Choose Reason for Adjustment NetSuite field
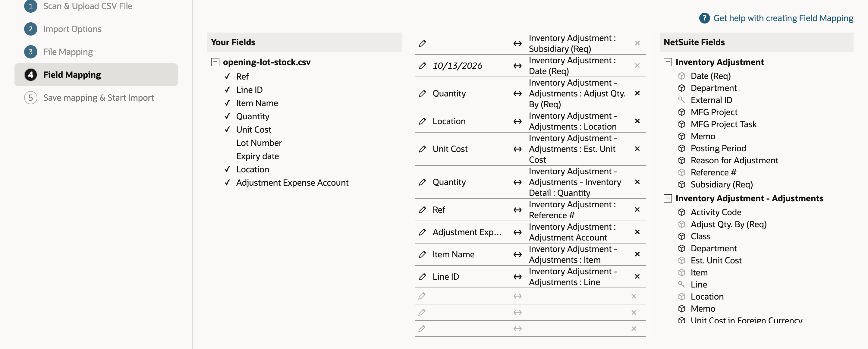868x349 pixels. tap(734, 160)
